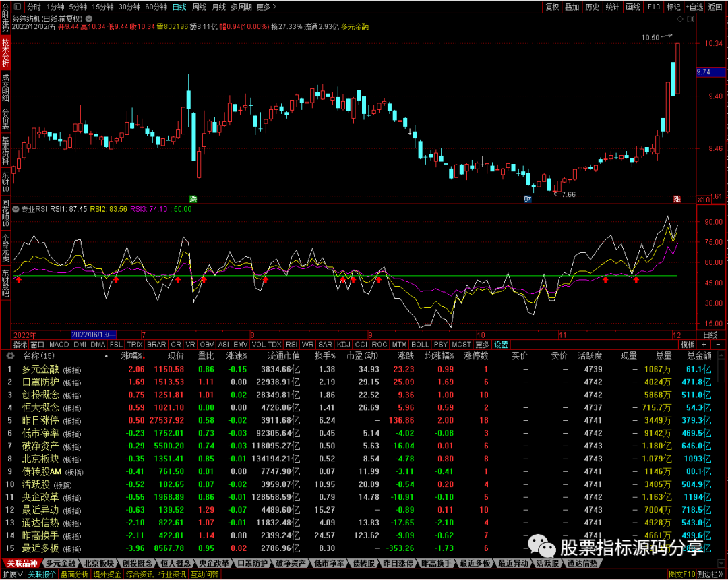Switch to 北京板块 bottom tab
This screenshot has height=580, width=728.
pos(98,563)
